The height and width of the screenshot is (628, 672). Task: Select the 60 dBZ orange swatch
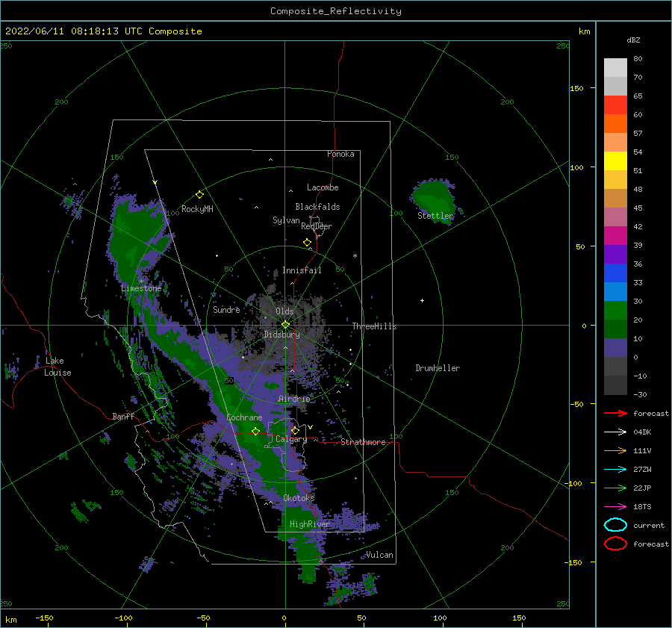point(615,123)
